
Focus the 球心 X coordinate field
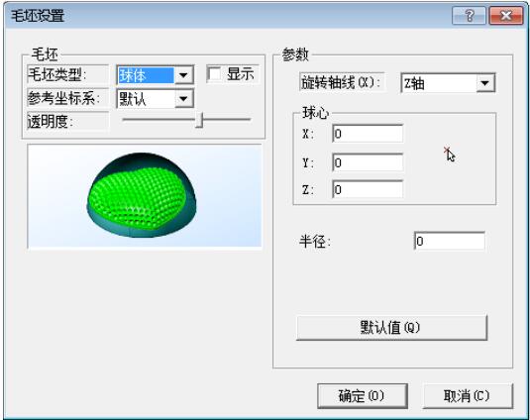(x=368, y=134)
